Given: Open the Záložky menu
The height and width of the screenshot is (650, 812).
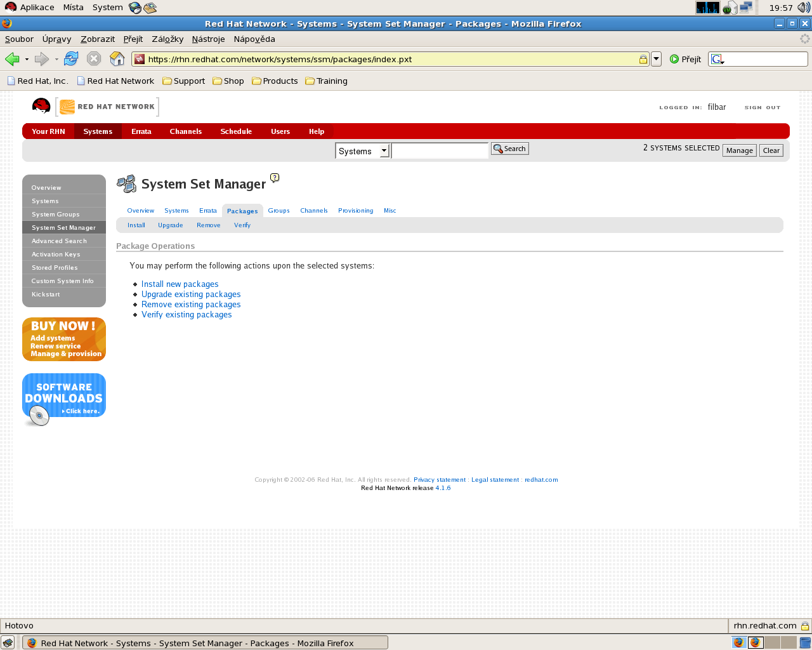Looking at the screenshot, I should click(x=167, y=39).
